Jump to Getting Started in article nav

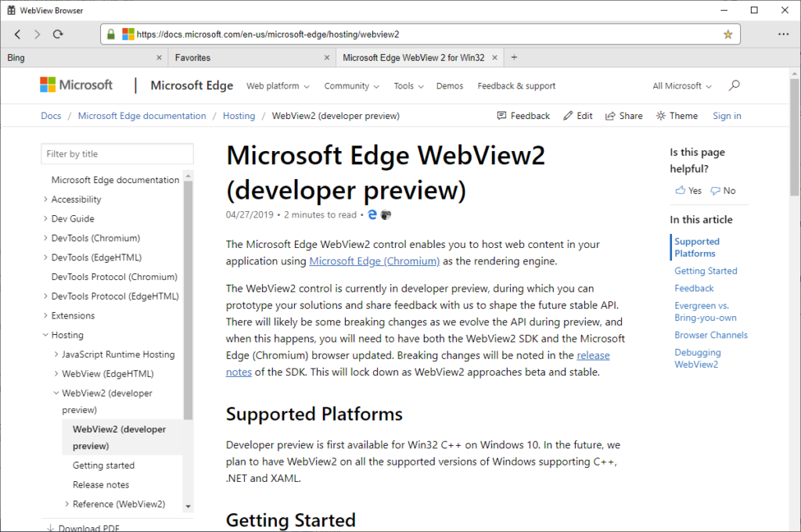(x=706, y=271)
